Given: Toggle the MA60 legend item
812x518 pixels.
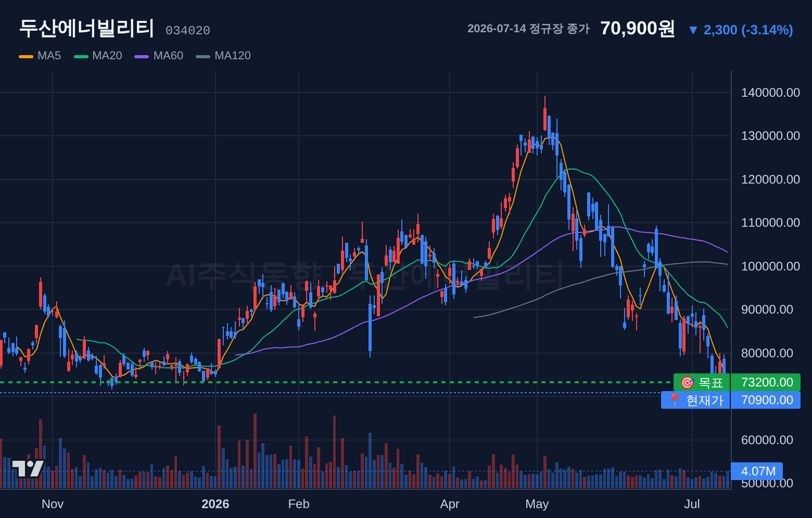Looking at the screenshot, I should coord(159,56).
